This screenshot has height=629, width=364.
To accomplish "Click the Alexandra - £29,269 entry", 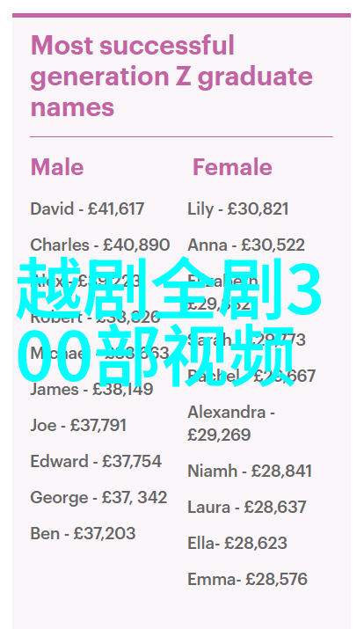I will (231, 423).
